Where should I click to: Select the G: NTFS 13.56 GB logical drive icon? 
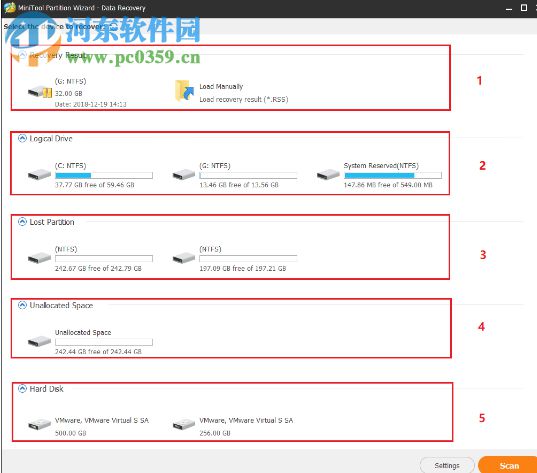184,174
